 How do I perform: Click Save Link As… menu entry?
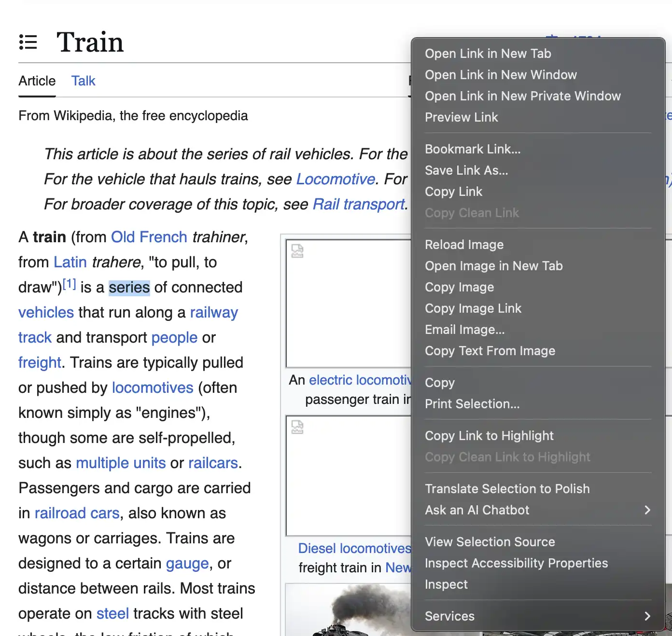(x=466, y=170)
